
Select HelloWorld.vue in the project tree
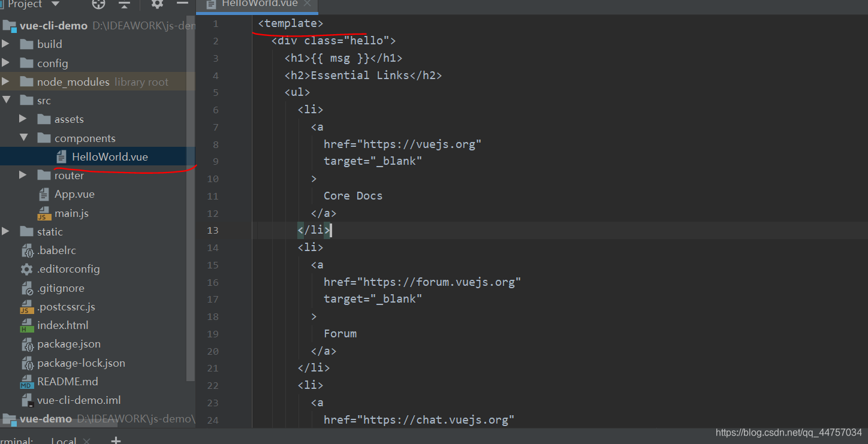110,157
